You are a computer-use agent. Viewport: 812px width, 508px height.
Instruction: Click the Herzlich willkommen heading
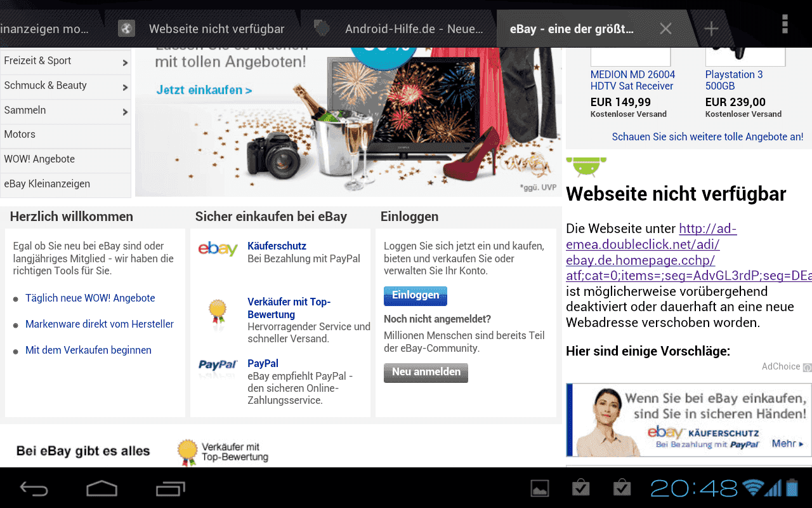(x=72, y=217)
